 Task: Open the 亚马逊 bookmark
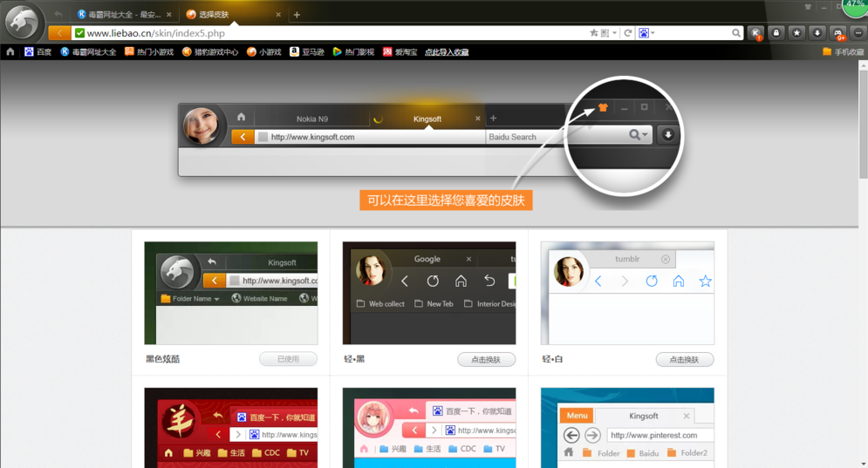point(307,52)
